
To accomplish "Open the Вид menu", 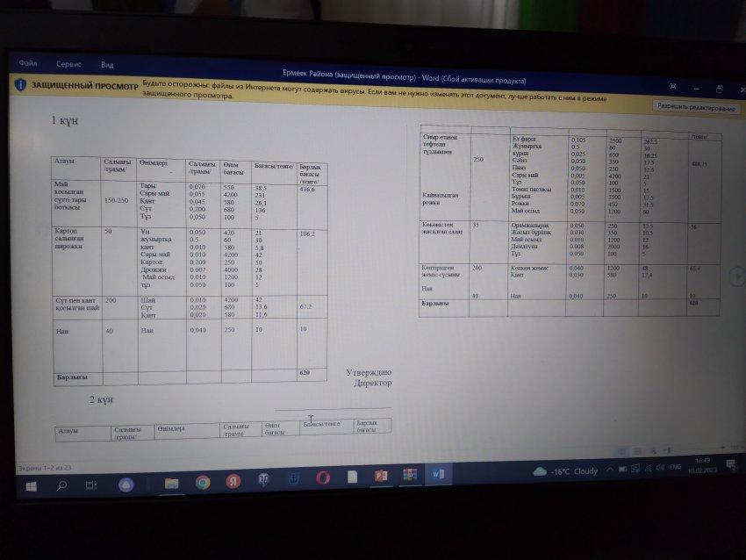I will point(107,65).
